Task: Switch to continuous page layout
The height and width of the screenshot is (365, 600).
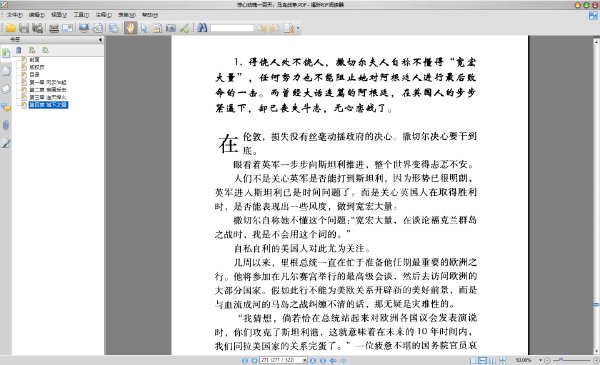Action: [x=483, y=360]
